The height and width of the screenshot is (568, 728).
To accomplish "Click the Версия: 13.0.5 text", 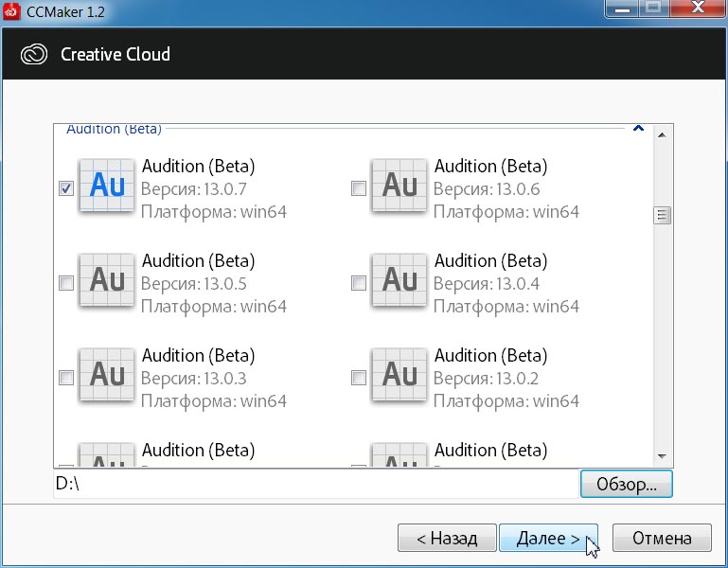I will 194,284.
